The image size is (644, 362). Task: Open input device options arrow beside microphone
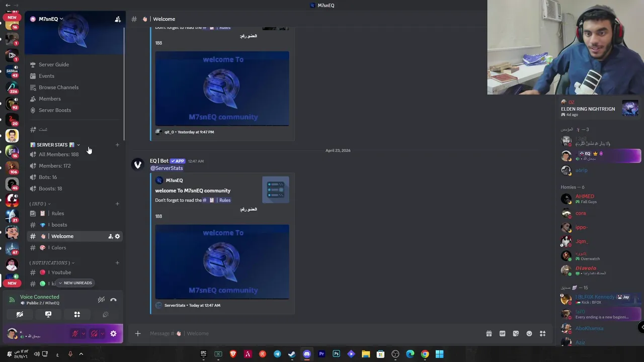pos(83,333)
